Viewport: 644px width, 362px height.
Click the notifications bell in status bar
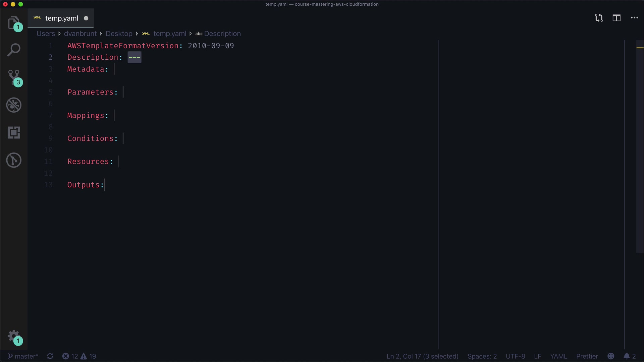click(x=629, y=356)
